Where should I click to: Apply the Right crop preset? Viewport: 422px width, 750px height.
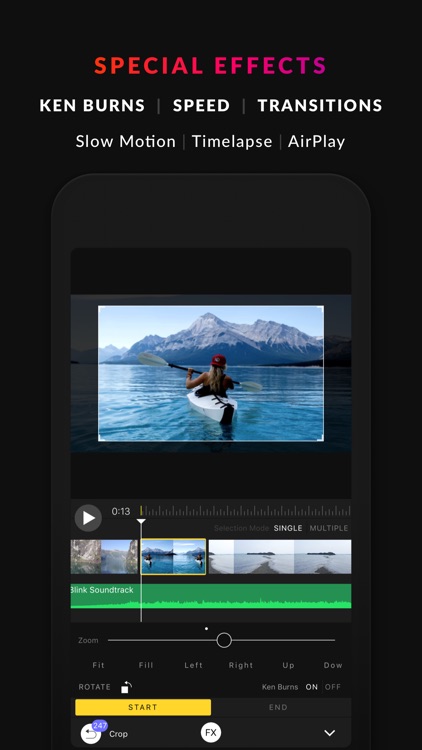241,665
